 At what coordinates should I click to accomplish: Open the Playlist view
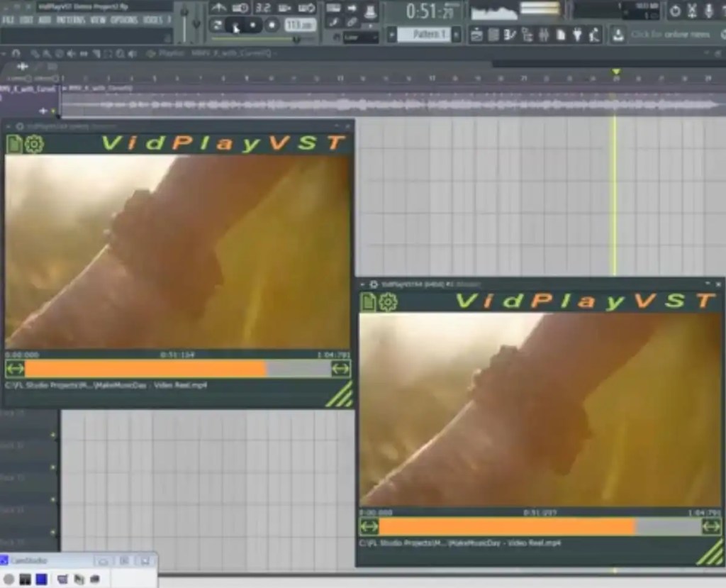[x=476, y=35]
